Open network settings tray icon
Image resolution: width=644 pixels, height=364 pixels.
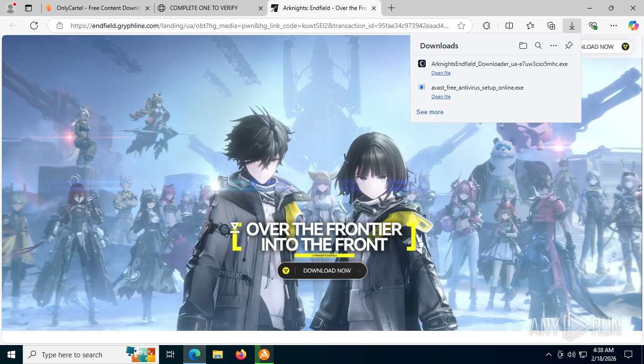tap(583, 355)
